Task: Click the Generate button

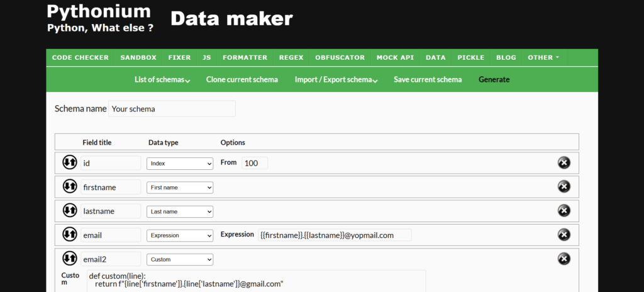Action: 494,79
